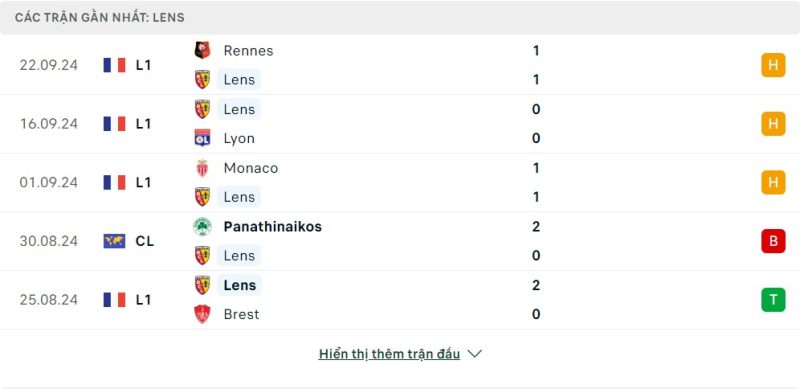
Task: Open the 'Hiển thị thêm trận đấu' link
Action: tap(389, 354)
